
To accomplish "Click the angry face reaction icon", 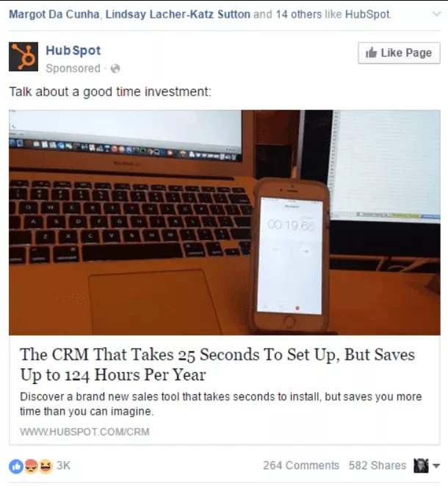I will click(31, 466).
